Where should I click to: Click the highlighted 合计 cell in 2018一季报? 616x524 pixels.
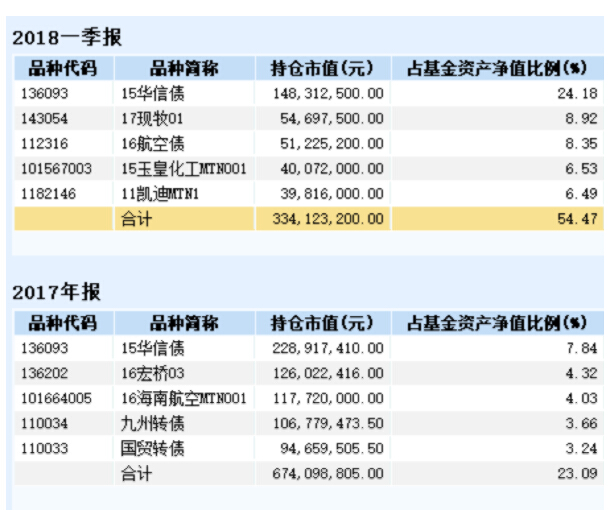pos(136,219)
